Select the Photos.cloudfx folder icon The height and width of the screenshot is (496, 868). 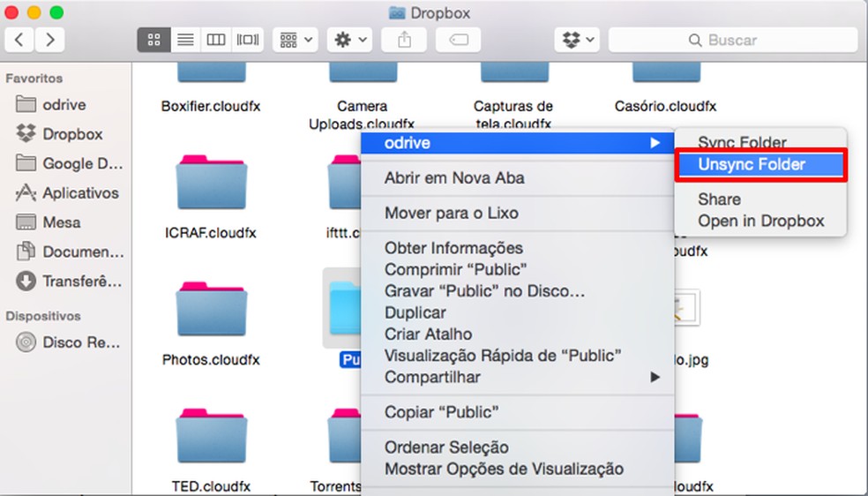click(212, 309)
